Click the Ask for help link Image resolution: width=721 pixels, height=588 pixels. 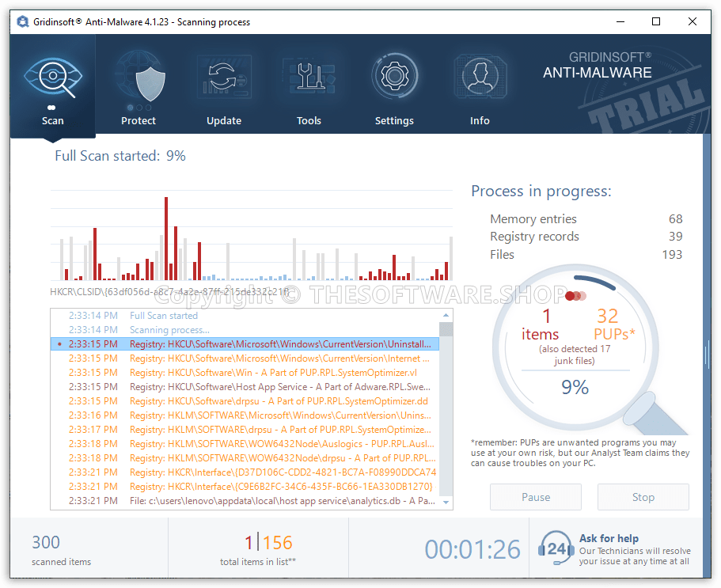pos(609,538)
